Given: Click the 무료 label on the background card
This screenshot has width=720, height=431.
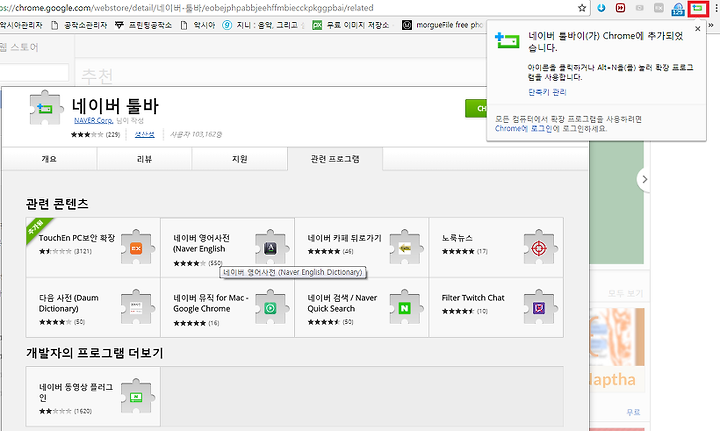Looking at the screenshot, I should pos(633,412).
